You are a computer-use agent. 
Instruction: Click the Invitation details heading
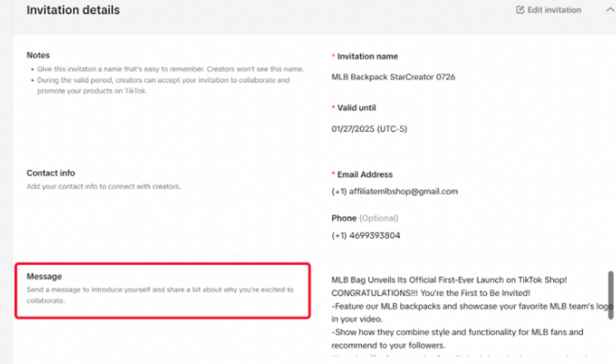pos(73,10)
